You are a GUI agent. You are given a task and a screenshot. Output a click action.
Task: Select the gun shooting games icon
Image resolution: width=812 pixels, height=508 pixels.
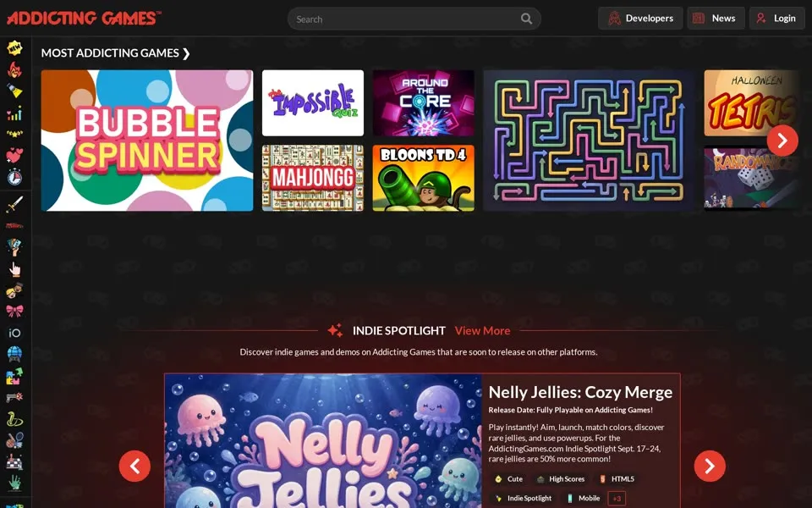coord(14,398)
